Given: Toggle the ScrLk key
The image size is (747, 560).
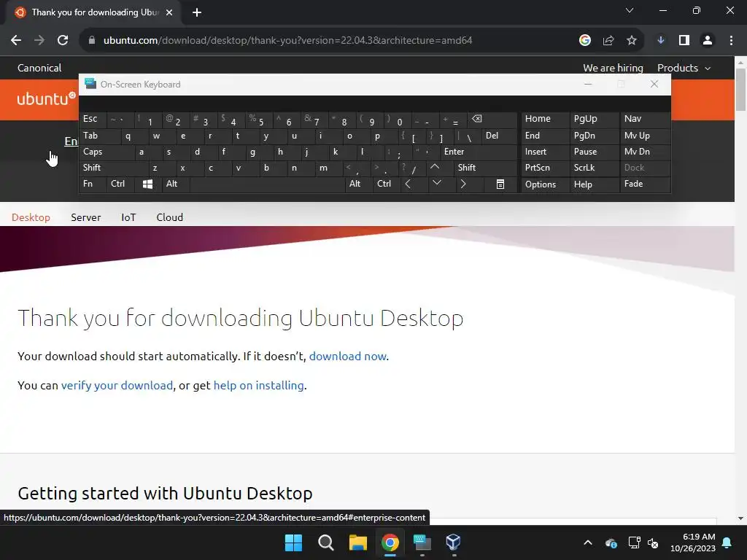Looking at the screenshot, I should tap(594, 168).
